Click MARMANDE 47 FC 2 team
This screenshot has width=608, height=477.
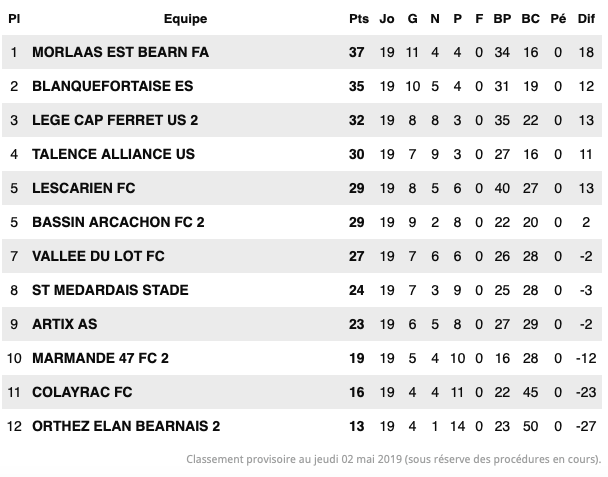100,358
